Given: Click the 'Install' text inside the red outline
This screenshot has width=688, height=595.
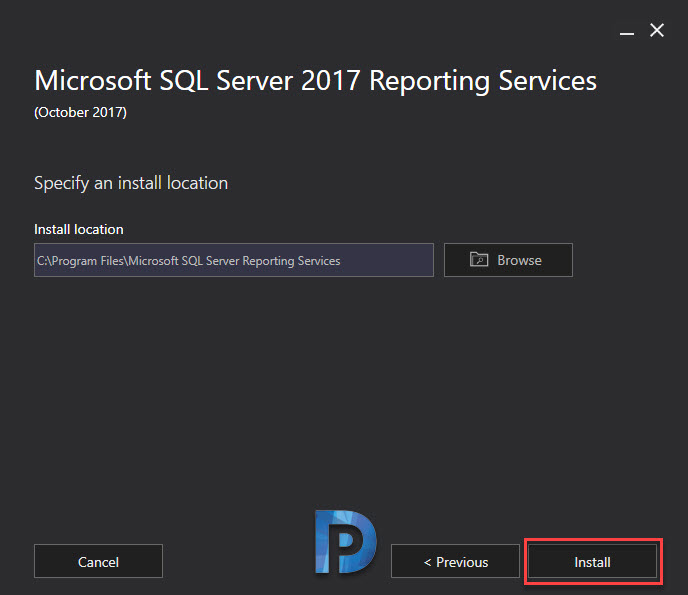Looking at the screenshot, I should [x=592, y=562].
